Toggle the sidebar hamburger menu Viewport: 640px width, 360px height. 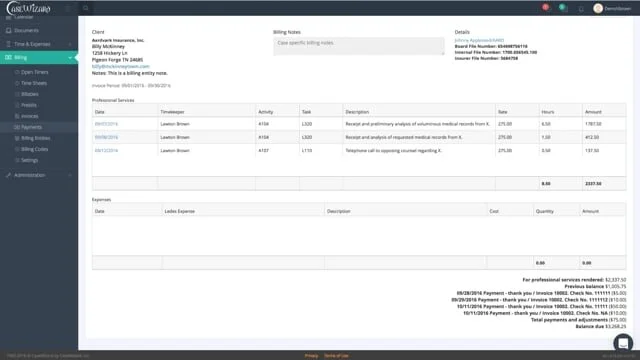[x=69, y=8]
